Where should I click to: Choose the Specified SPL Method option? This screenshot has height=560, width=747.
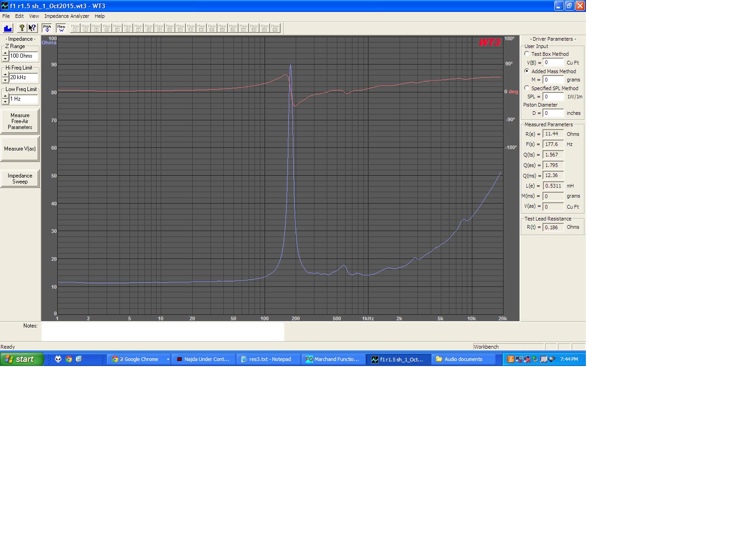(527, 88)
